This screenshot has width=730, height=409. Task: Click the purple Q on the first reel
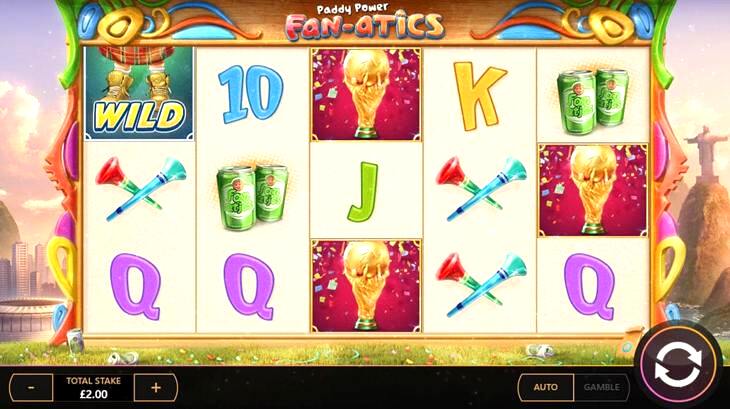(x=135, y=287)
